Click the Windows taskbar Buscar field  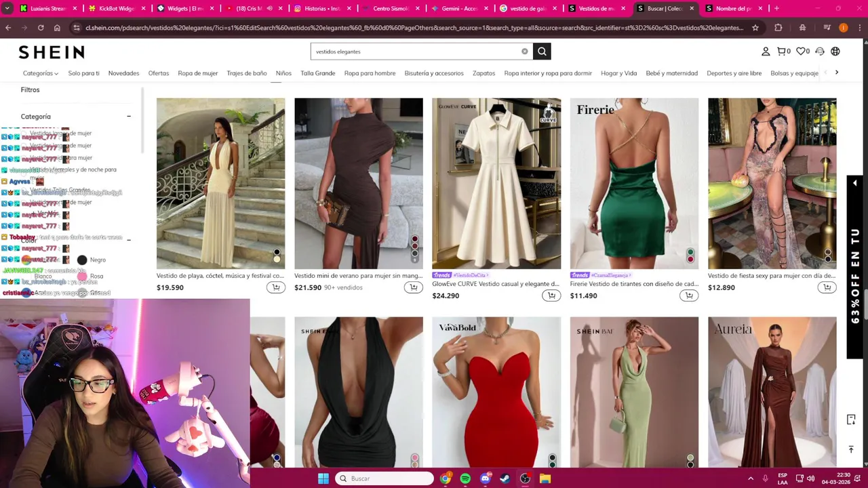pos(385,479)
